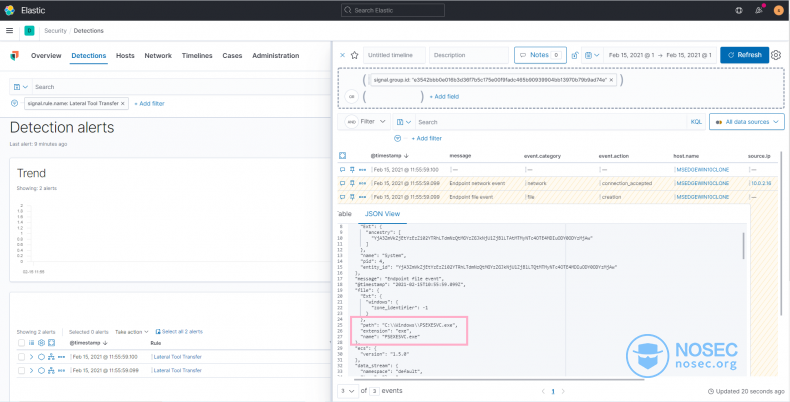Open the timeline date quick-select menu

pos(592,55)
